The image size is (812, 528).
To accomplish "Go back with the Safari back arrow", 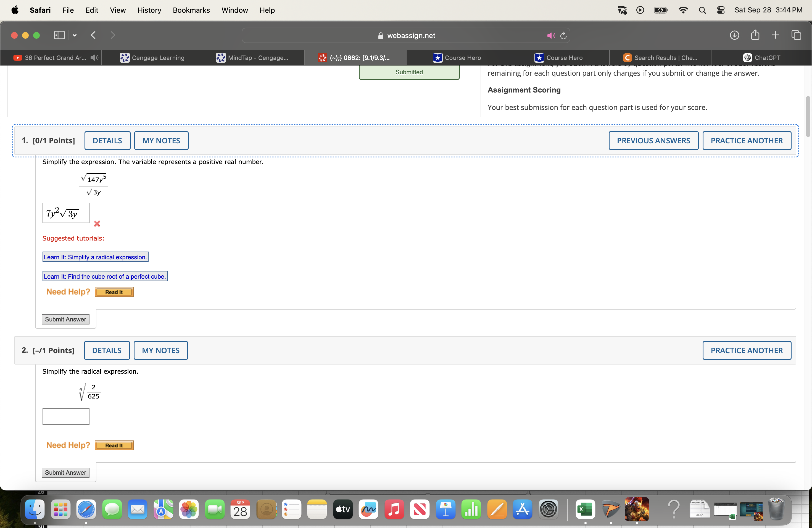I will tap(93, 35).
